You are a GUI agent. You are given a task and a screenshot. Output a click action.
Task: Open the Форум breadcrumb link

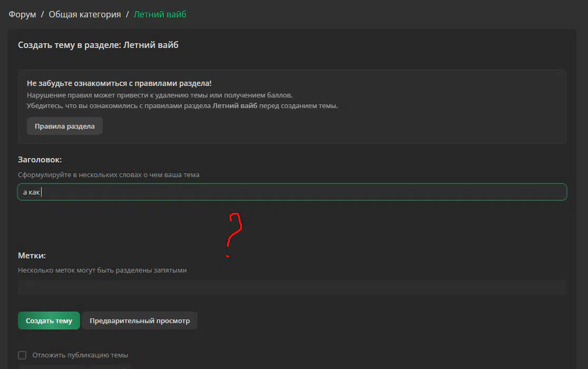22,14
